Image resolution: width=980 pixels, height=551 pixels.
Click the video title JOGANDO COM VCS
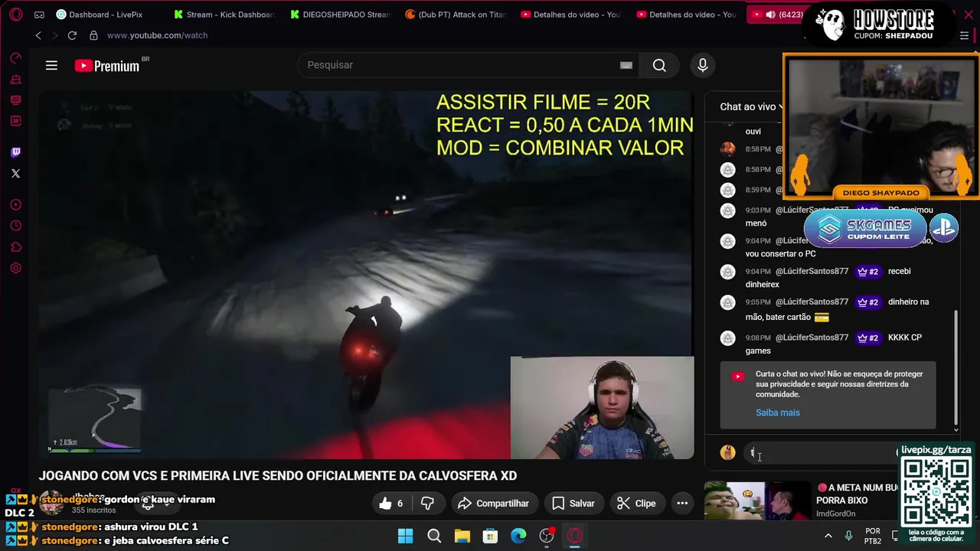[278, 476]
